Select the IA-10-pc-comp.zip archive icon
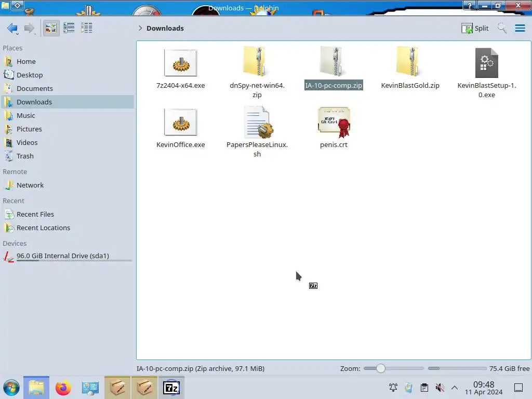 point(334,62)
